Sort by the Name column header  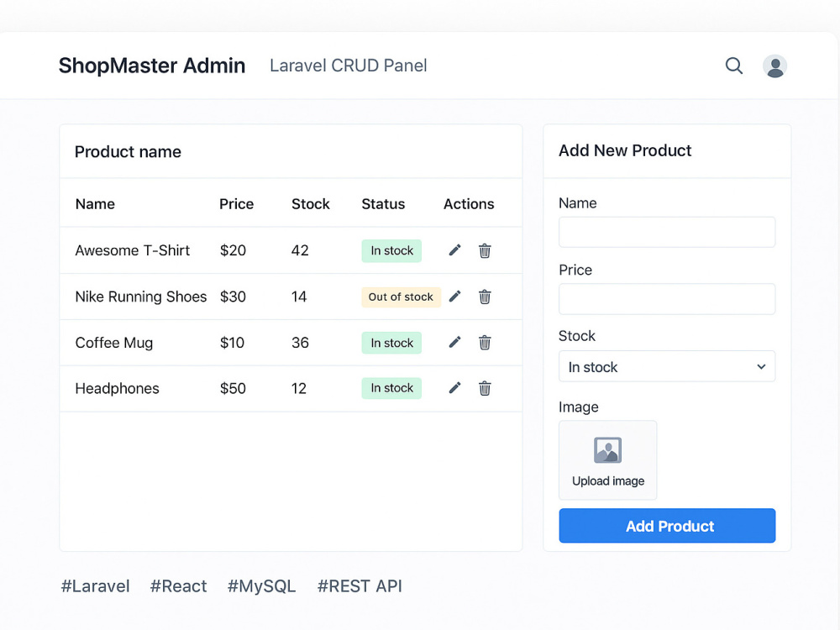pos(95,204)
